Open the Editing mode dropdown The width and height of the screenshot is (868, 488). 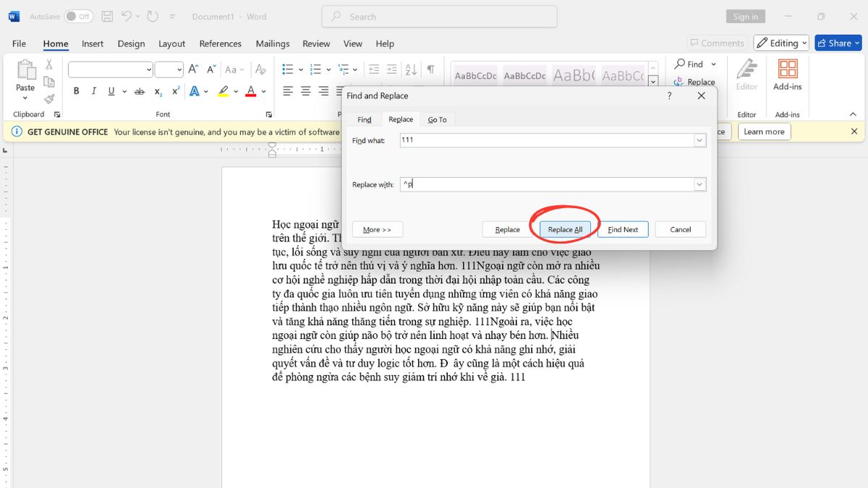pos(782,43)
